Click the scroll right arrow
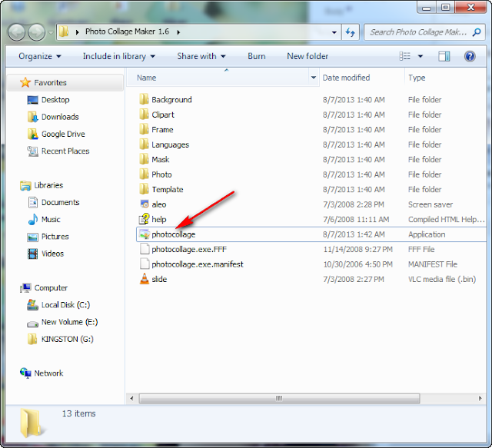The image size is (492, 448). tap(480, 398)
